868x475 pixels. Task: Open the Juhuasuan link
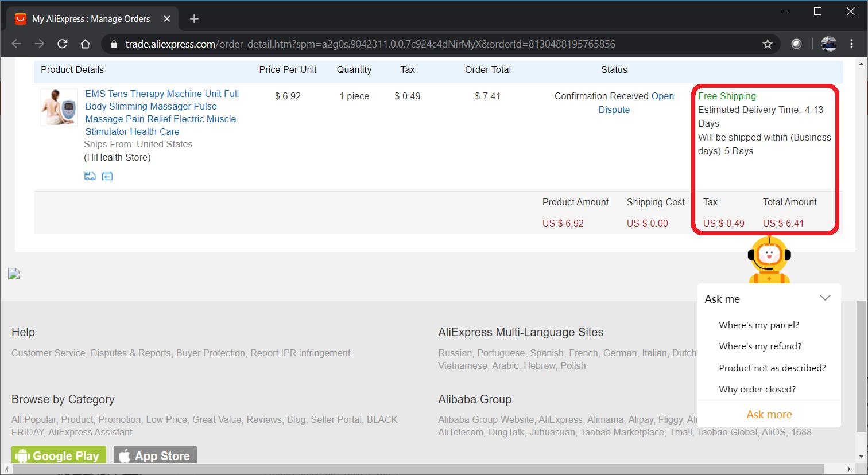[x=552, y=433]
